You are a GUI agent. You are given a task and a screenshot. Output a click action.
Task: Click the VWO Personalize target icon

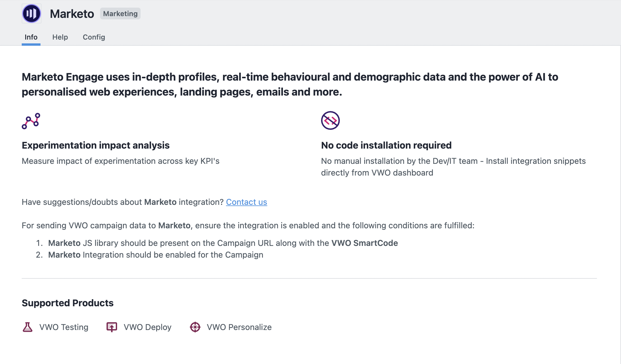click(x=195, y=327)
